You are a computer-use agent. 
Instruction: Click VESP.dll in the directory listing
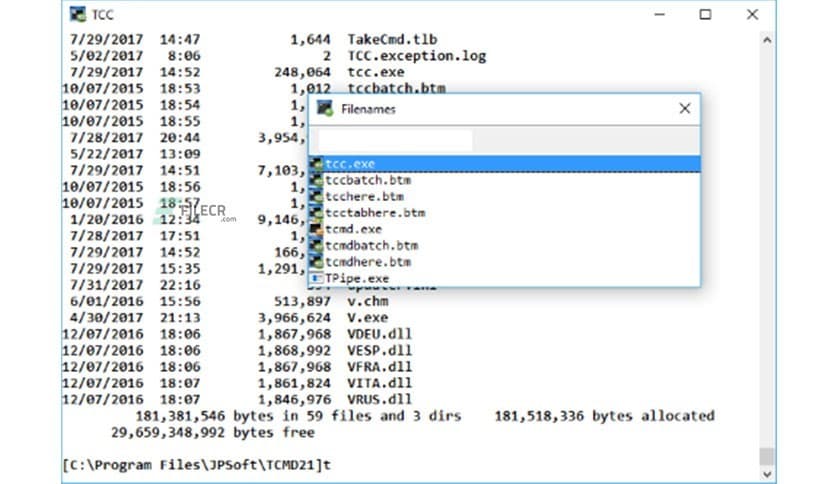(380, 351)
